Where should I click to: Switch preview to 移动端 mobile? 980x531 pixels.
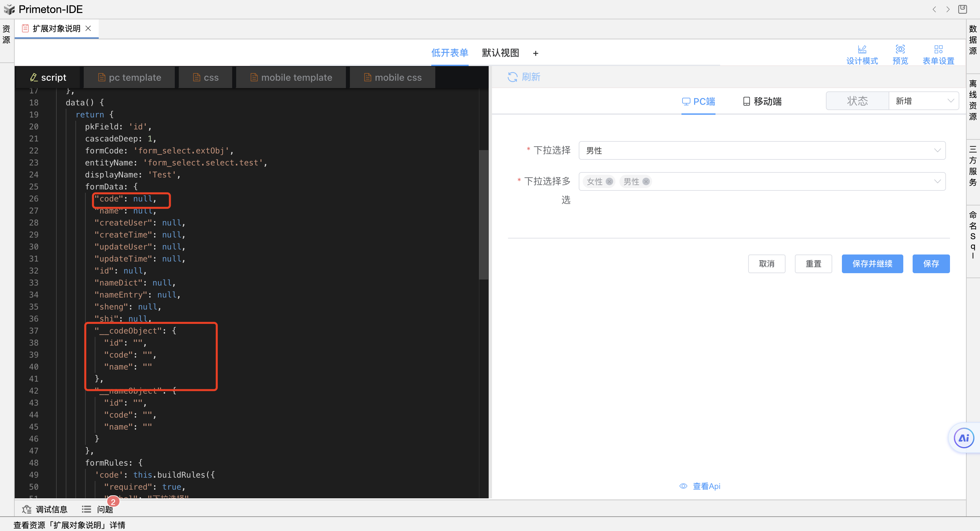[762, 101]
